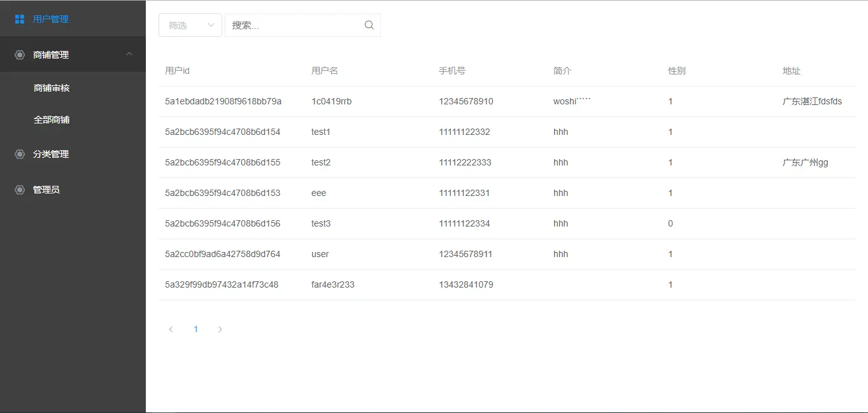The image size is (868, 413).
Task: Click username user
Action: pyautogui.click(x=320, y=254)
